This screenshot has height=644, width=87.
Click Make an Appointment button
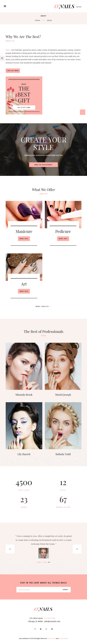(x=43, y=165)
